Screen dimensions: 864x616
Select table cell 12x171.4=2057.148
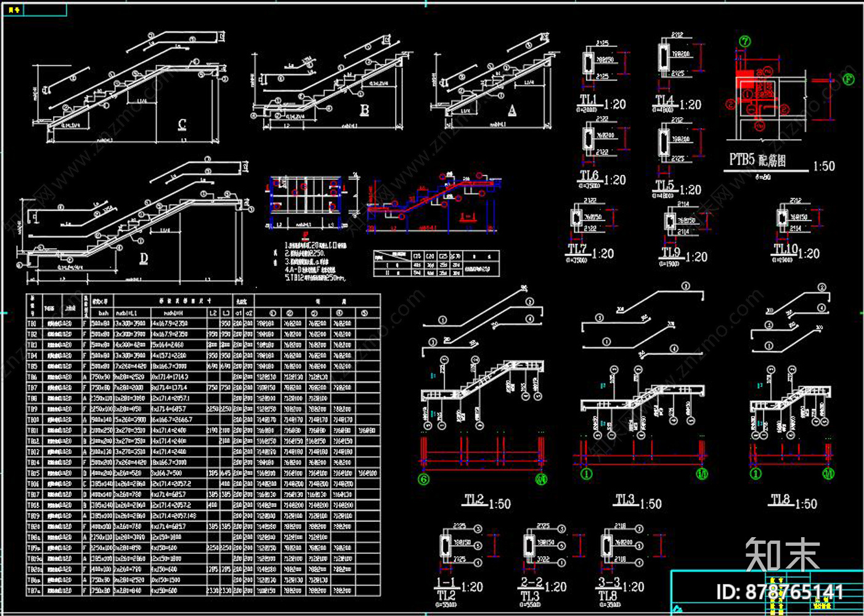tap(174, 516)
